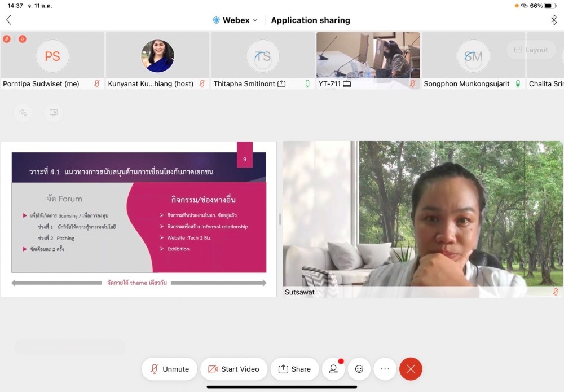Open the participants panel icon

pyautogui.click(x=333, y=369)
